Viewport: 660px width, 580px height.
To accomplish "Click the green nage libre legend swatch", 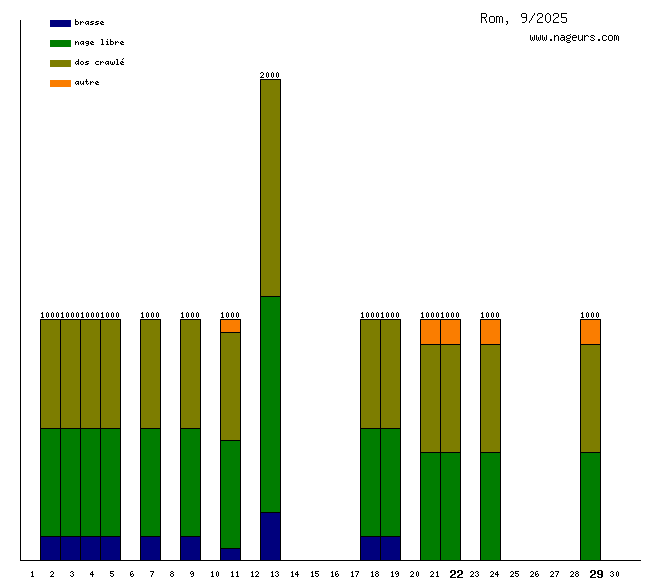I will tap(60, 43).
